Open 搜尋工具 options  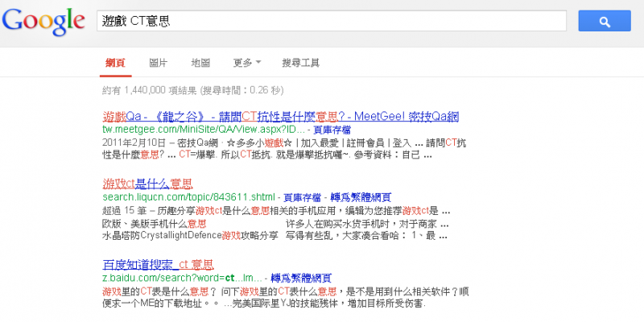(301, 63)
